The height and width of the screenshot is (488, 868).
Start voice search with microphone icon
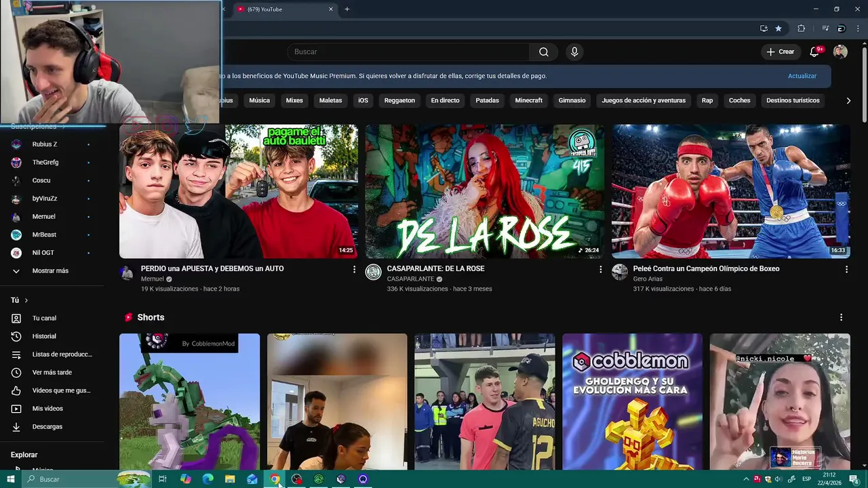574,52
